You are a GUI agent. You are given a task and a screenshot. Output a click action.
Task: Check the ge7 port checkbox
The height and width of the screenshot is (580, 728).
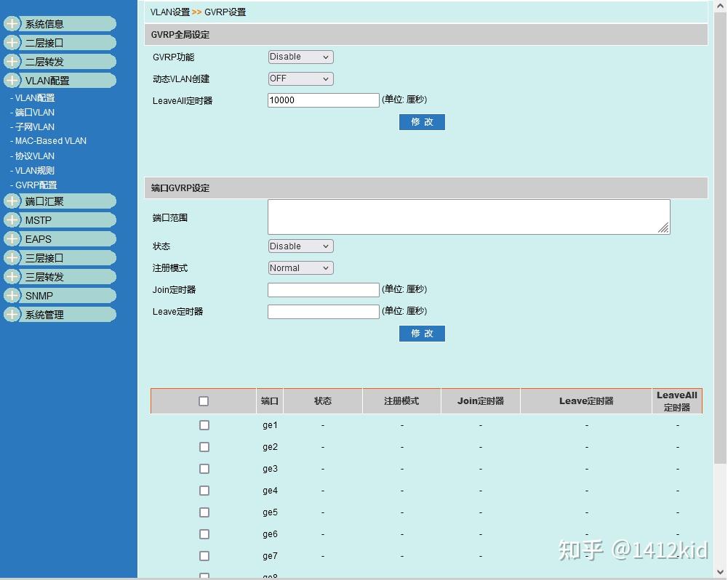click(x=204, y=556)
